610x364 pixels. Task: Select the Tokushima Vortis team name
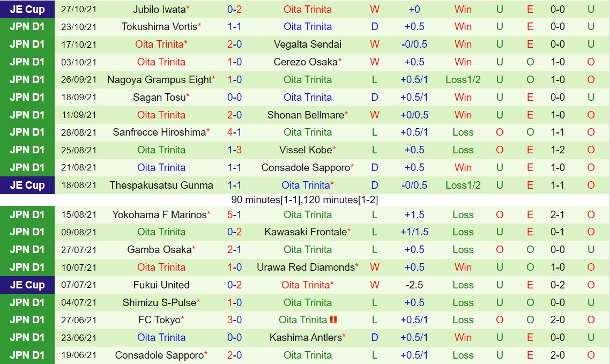(159, 27)
